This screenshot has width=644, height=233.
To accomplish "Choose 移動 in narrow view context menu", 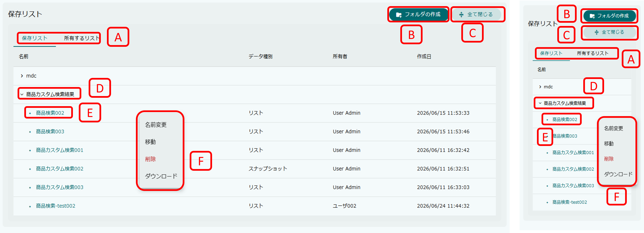I will (x=609, y=144).
